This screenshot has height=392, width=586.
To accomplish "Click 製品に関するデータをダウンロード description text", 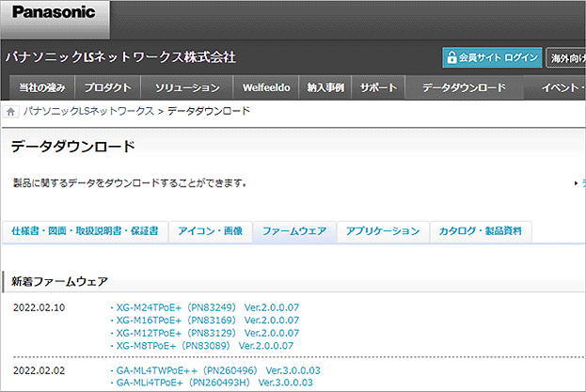I will 130,183.
